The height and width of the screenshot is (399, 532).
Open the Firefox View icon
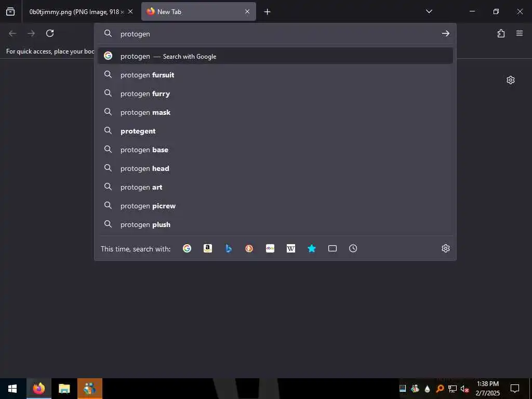click(10, 11)
